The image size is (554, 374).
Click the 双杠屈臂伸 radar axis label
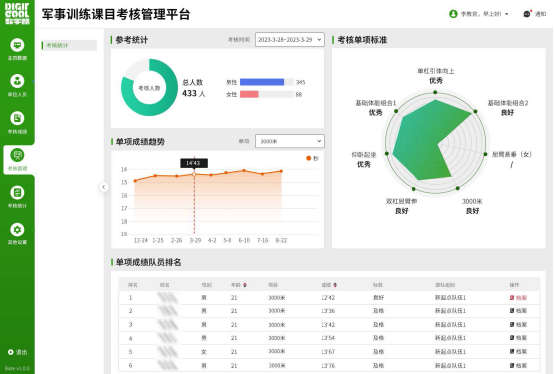pos(401,201)
